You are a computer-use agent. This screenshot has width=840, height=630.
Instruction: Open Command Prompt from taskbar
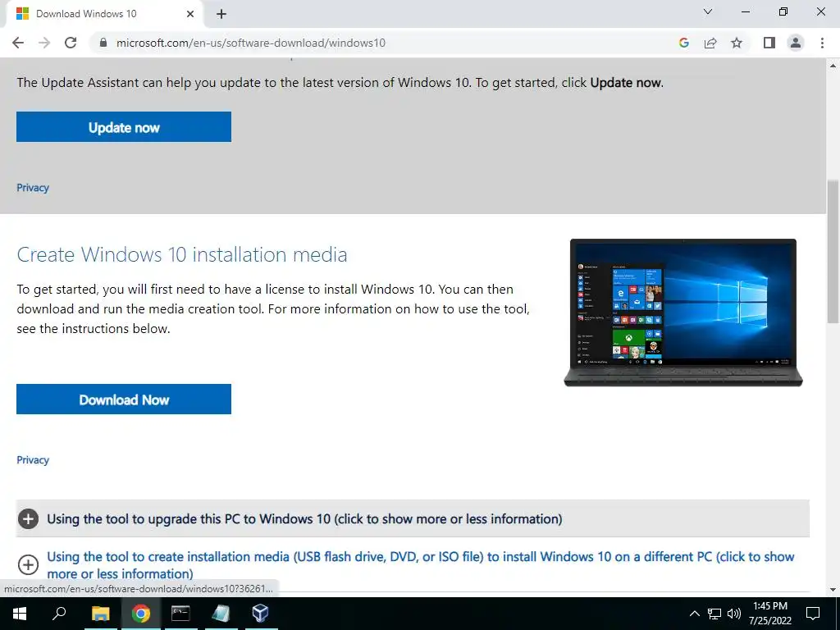(180, 614)
